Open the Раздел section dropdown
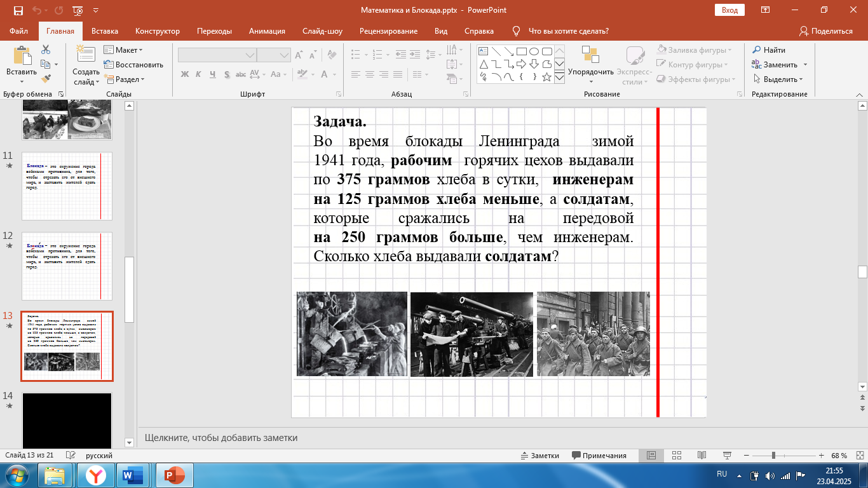The image size is (868, 488). pyautogui.click(x=125, y=79)
